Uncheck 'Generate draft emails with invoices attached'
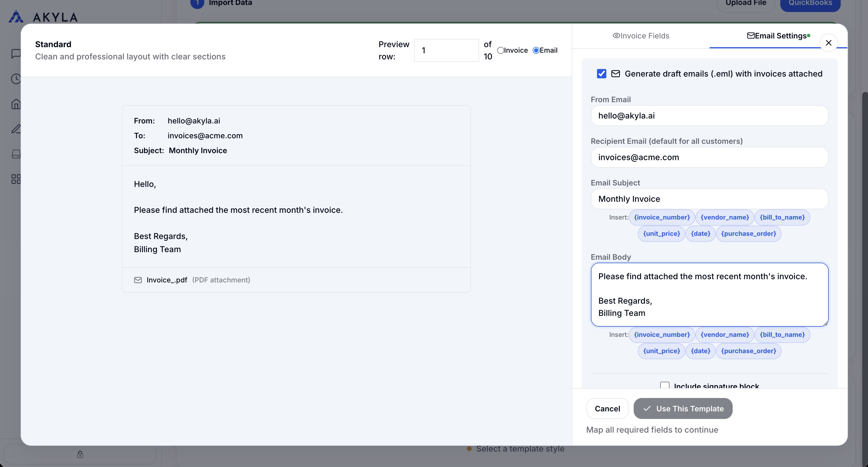The width and height of the screenshot is (868, 467). [x=602, y=73]
